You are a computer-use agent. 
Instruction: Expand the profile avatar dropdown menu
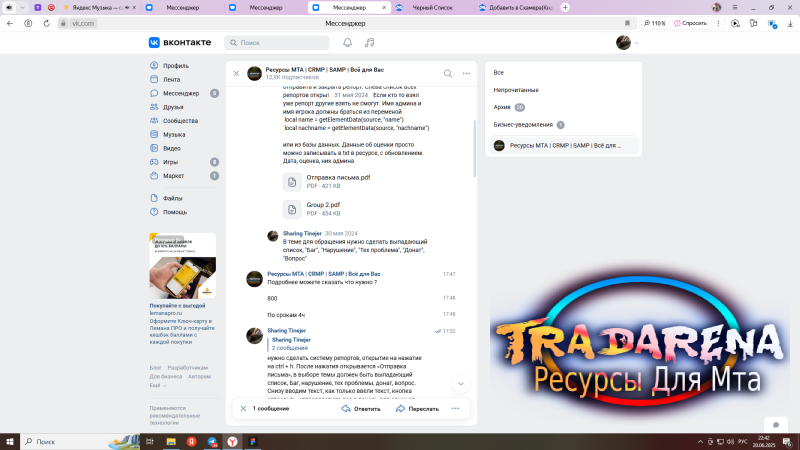point(627,43)
